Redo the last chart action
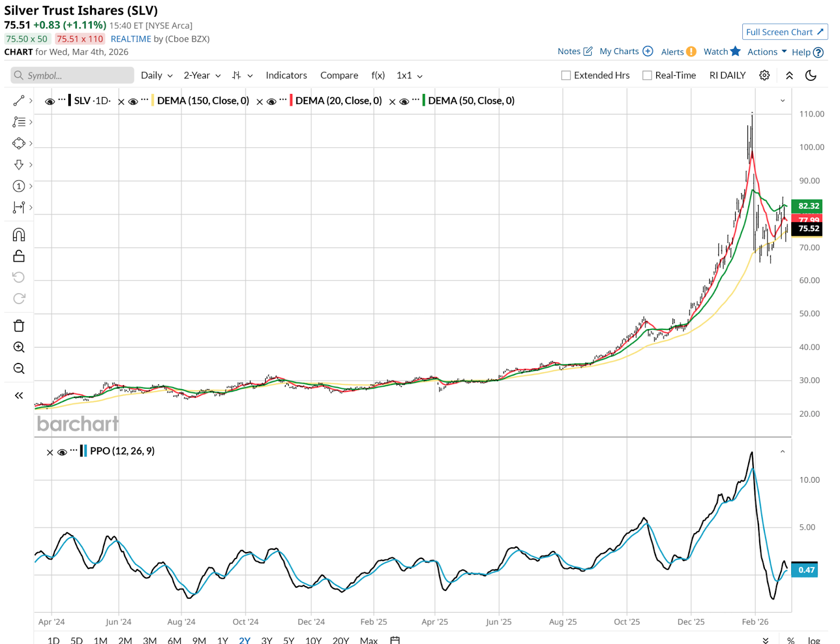This screenshot has width=840, height=644. [x=19, y=298]
